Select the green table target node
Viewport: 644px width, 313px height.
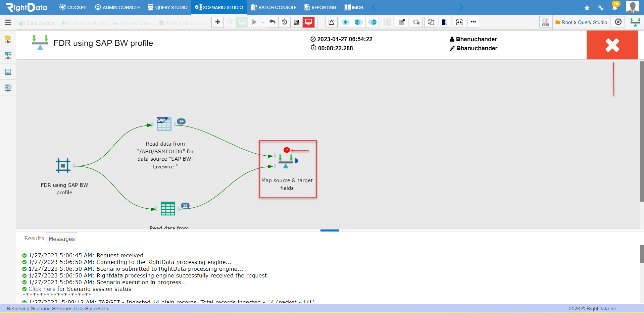[168, 208]
